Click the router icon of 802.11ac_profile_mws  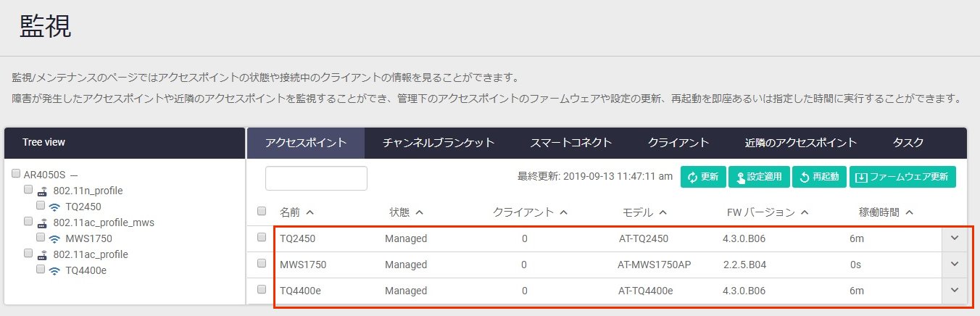(43, 223)
